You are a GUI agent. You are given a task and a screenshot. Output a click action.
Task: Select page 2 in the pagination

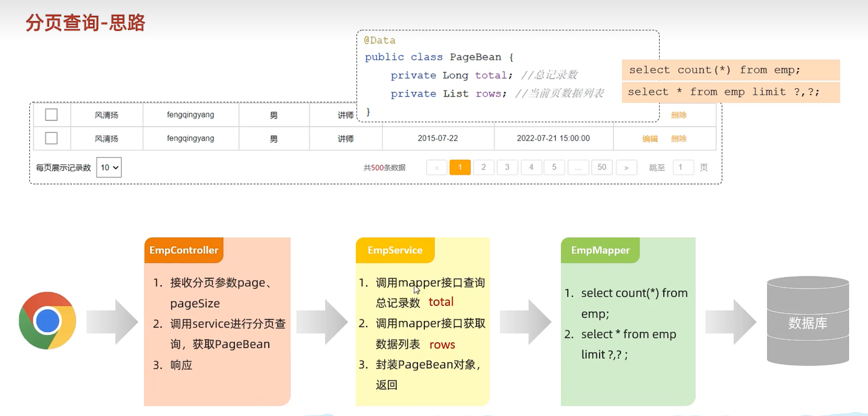coord(484,167)
